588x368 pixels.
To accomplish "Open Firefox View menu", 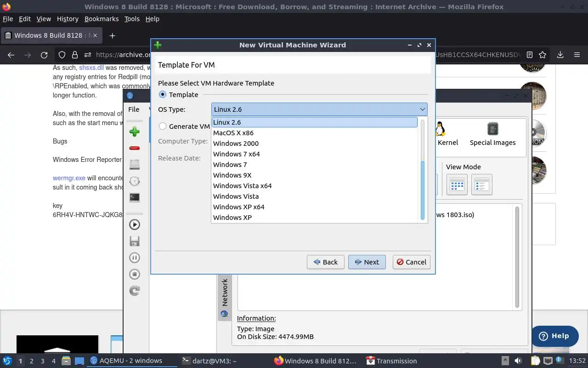I will pyautogui.click(x=44, y=19).
